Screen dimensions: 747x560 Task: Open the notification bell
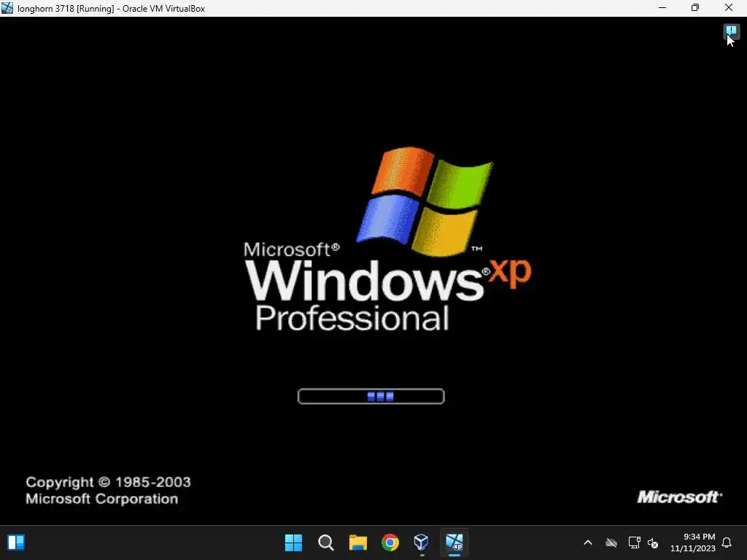coord(727,542)
